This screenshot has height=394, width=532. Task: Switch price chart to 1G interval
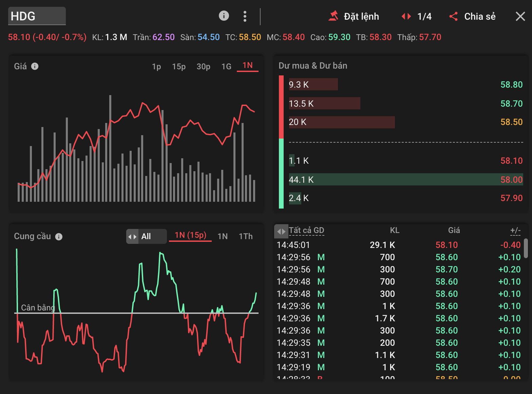point(226,67)
